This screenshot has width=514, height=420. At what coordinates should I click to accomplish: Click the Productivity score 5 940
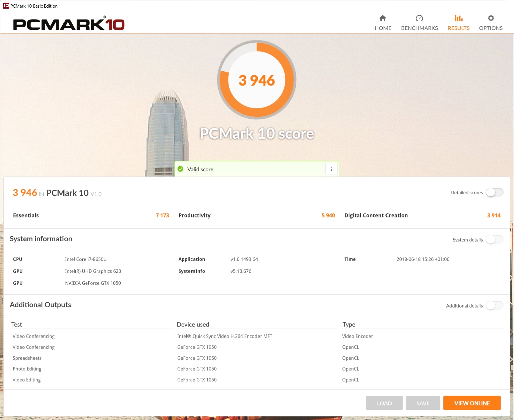coord(328,215)
